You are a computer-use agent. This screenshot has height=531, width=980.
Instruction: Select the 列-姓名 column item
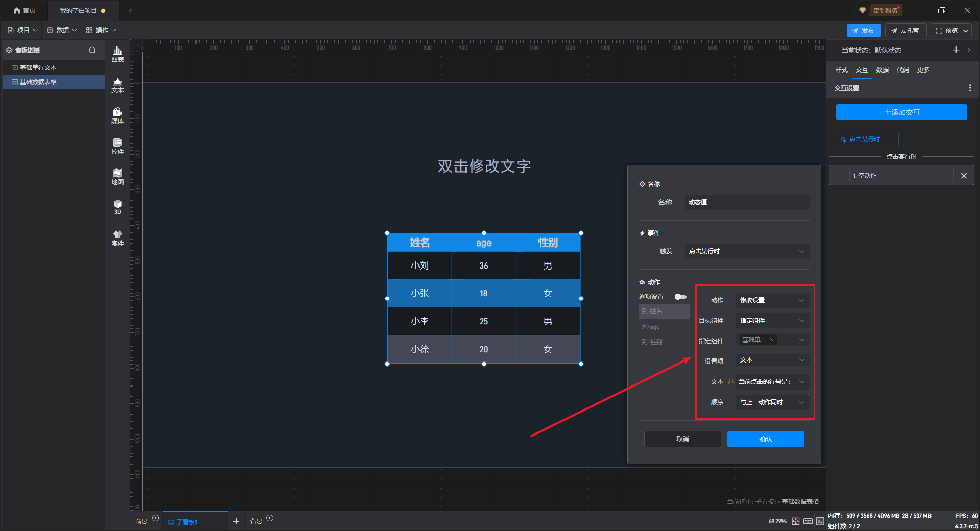click(x=664, y=311)
